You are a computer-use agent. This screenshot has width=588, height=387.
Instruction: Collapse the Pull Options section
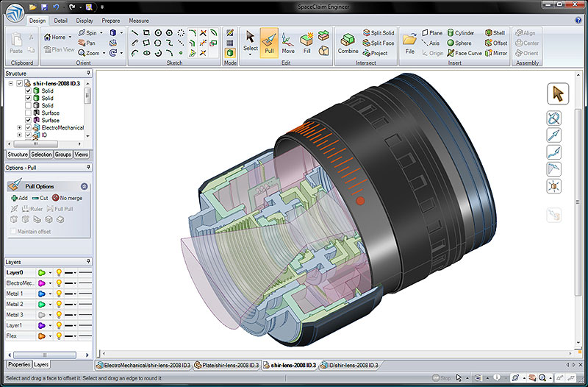(x=84, y=187)
